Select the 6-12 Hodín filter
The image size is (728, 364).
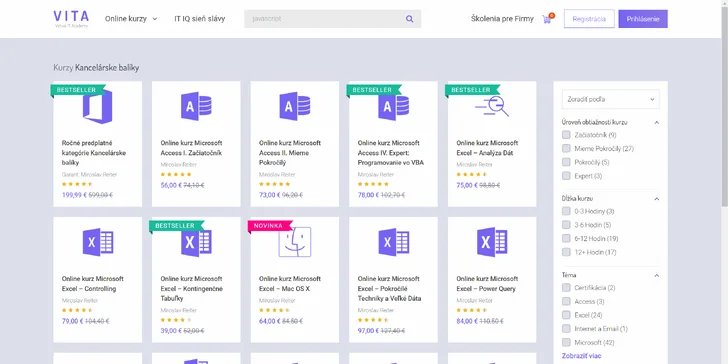coord(566,239)
